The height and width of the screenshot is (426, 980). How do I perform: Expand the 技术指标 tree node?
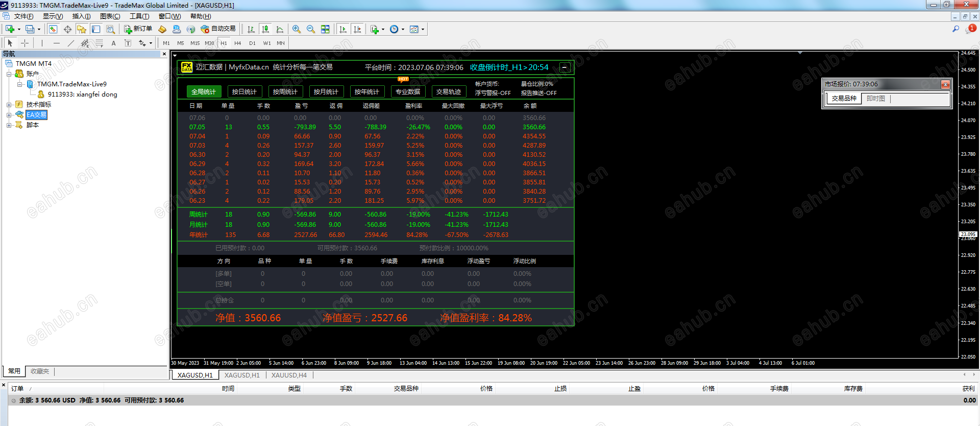tap(9, 105)
